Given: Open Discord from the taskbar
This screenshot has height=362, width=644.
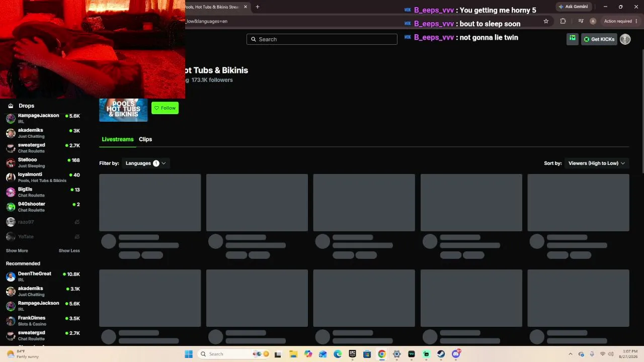Looking at the screenshot, I should point(456,354).
